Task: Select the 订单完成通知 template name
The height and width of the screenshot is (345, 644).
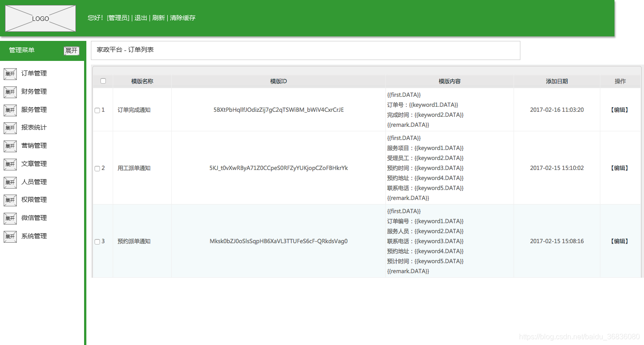Action: (x=134, y=110)
